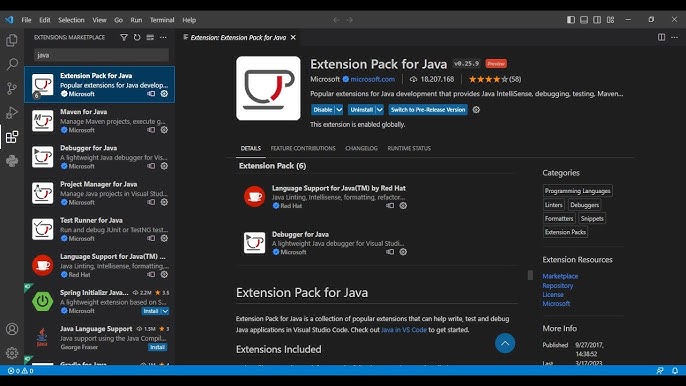This screenshot has width=686, height=386.
Task: Click the extensions search input field
Action: click(102, 55)
